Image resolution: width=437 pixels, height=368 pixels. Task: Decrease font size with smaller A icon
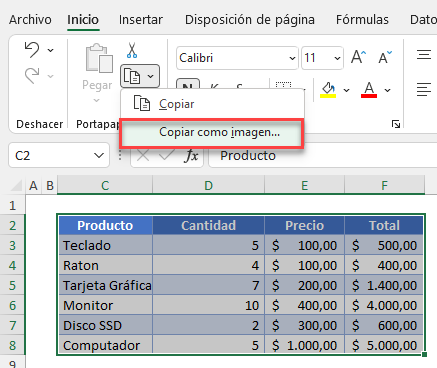(385, 57)
